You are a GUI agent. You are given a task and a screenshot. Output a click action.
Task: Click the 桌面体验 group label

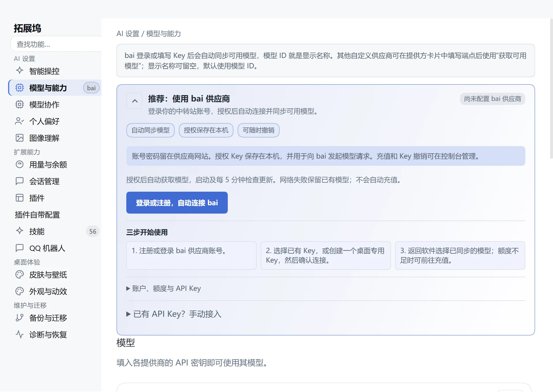[x=27, y=262]
